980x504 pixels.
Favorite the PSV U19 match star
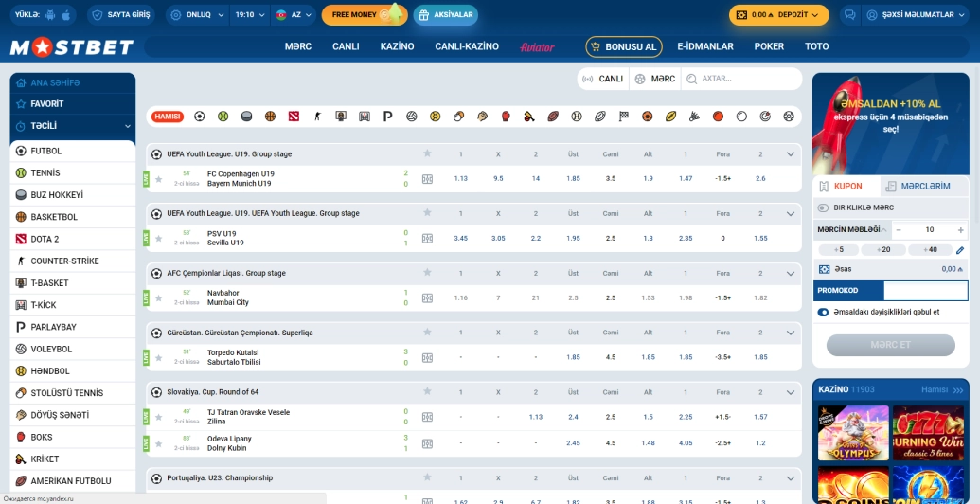tap(159, 238)
